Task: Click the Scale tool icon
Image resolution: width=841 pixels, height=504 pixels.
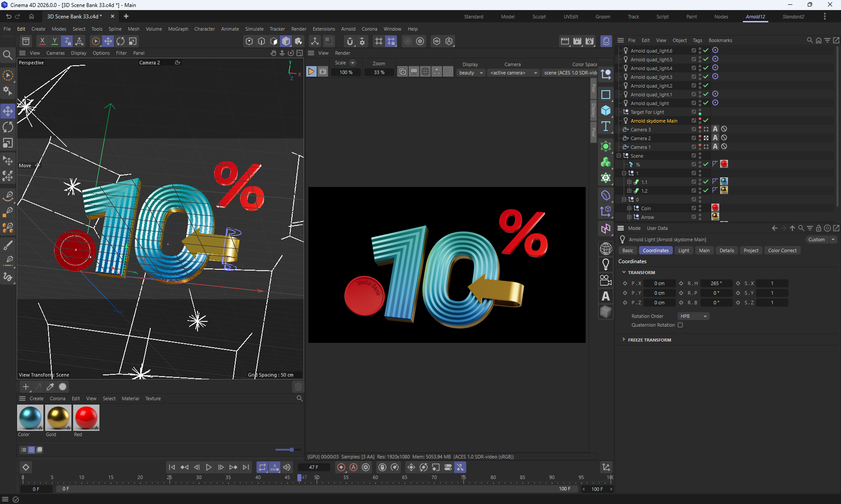Action: coord(8,143)
